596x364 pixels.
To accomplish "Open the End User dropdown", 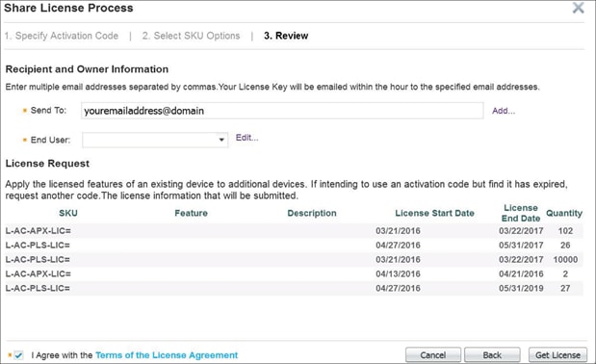I will 155,140.
